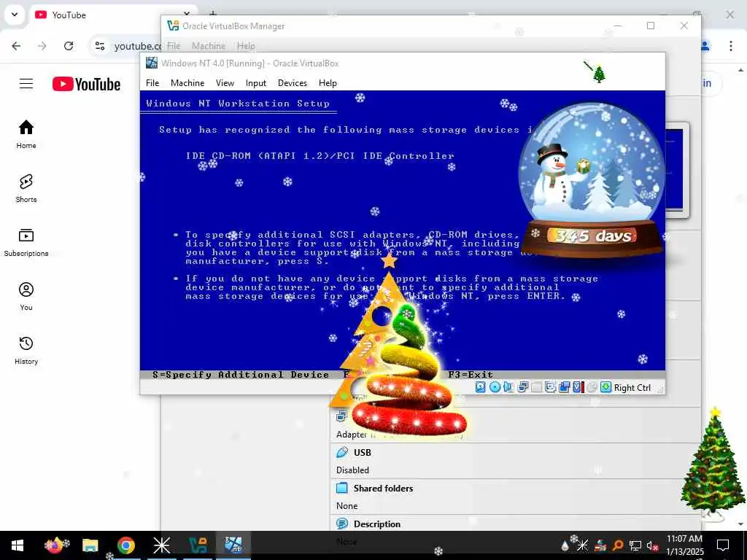Click the greyed-out indicator in VM status bar
The image size is (747, 560).
click(536, 387)
